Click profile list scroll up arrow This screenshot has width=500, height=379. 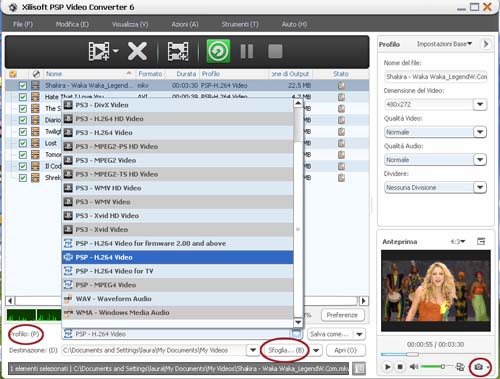point(298,103)
